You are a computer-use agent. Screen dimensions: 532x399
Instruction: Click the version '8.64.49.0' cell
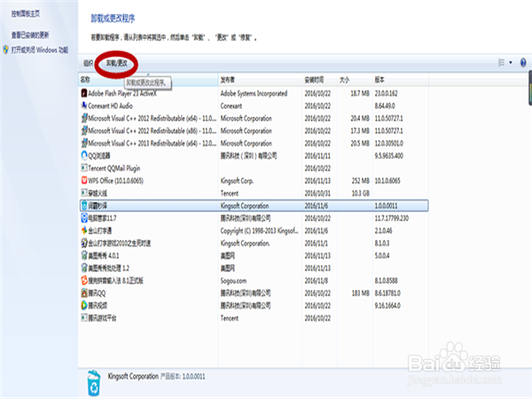385,106
